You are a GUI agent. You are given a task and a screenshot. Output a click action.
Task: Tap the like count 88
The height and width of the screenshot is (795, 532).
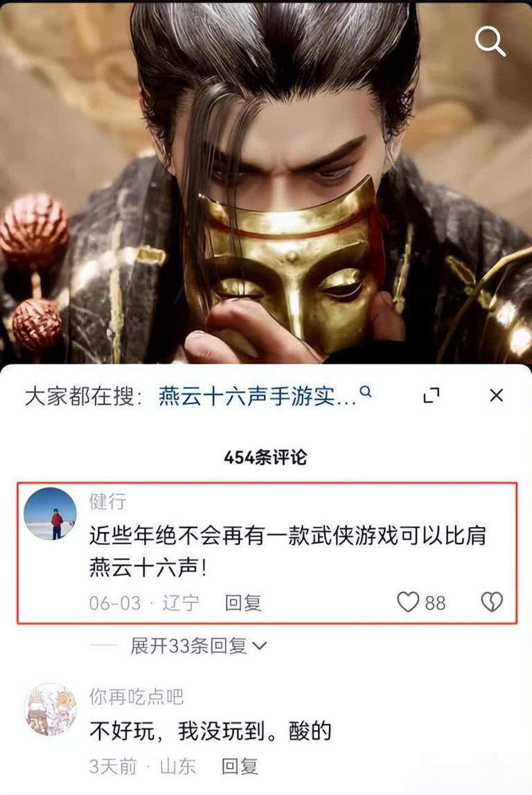tap(435, 603)
